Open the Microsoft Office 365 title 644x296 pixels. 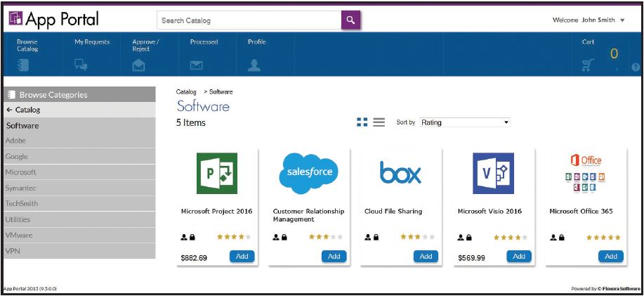coord(581,212)
